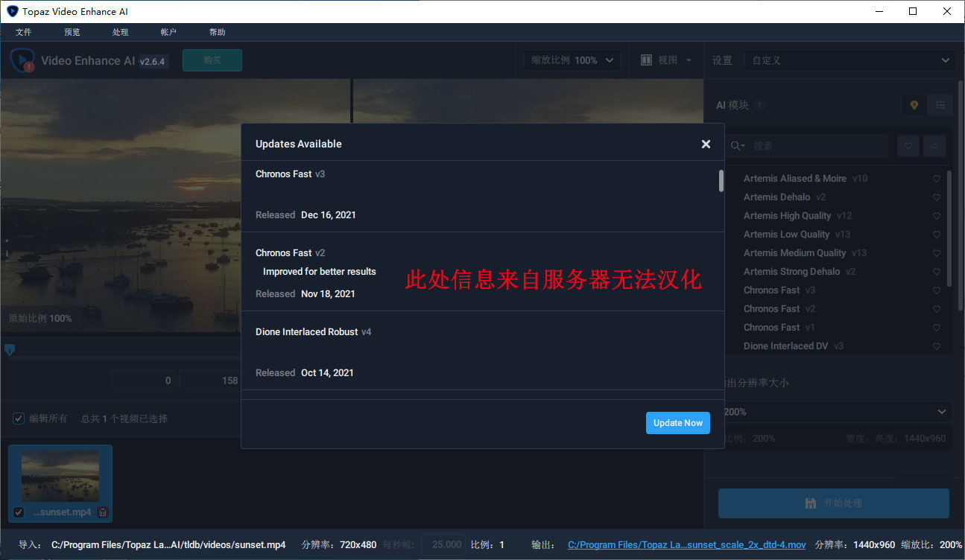Favorite the Artemis Medium Quality model

[937, 253]
